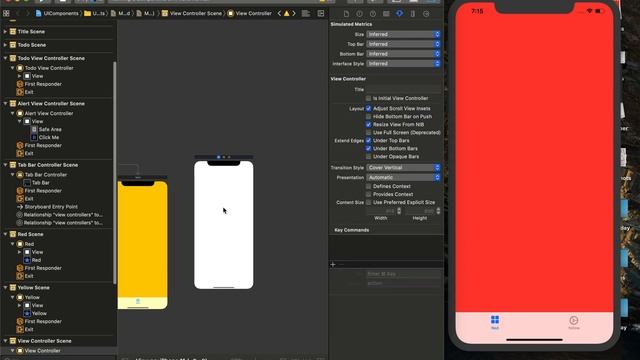640x360 pixels.
Task: Enable Provides Context checkbox
Action: (369, 194)
